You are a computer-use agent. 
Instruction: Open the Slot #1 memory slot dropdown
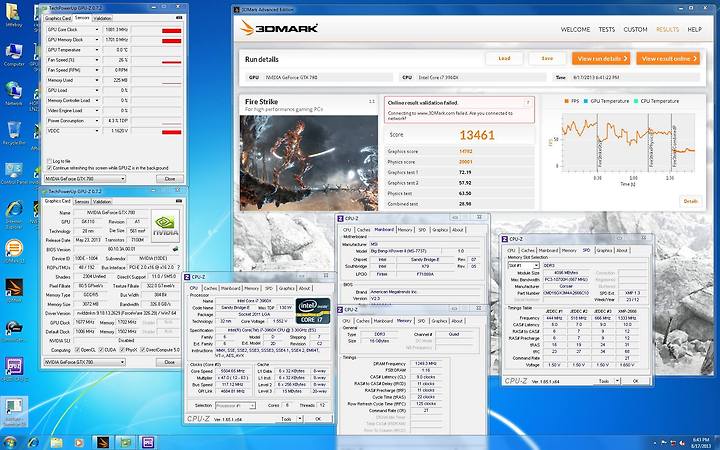pos(523,265)
